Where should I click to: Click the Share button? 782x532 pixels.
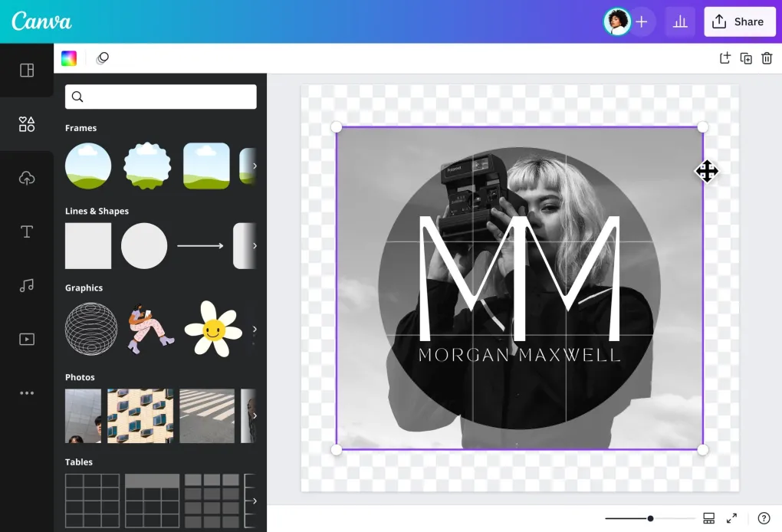pyautogui.click(x=740, y=22)
